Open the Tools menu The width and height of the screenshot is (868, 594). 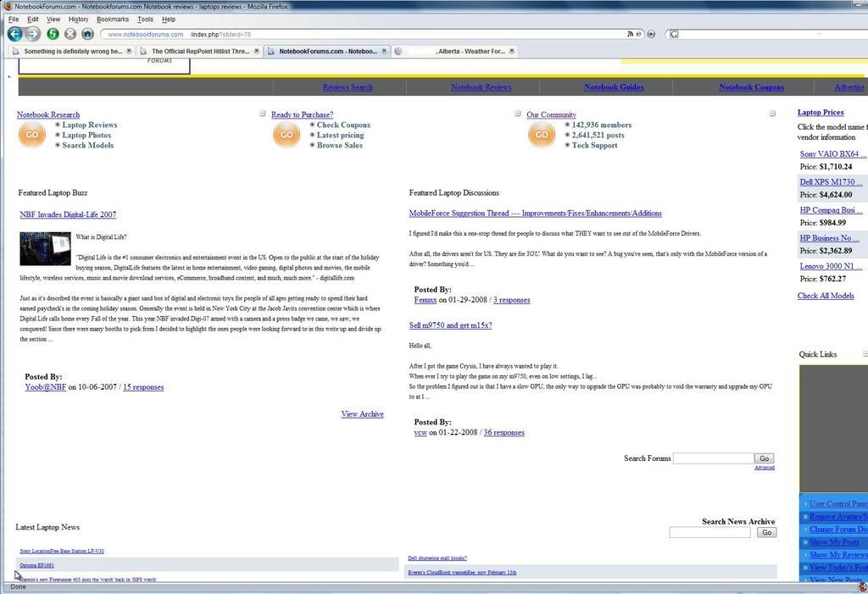[x=145, y=19]
